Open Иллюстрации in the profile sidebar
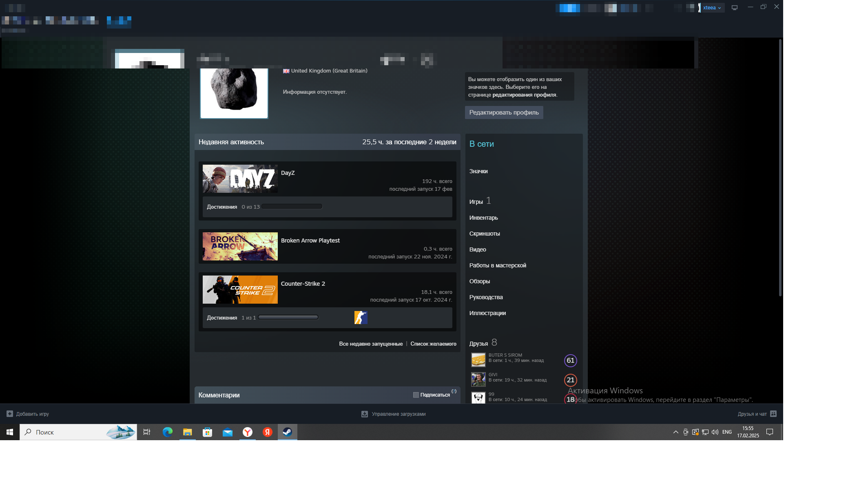 pos(487,313)
